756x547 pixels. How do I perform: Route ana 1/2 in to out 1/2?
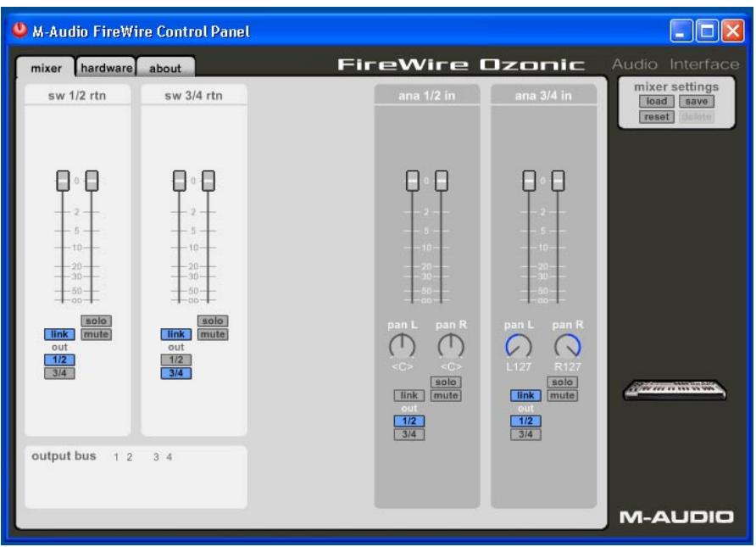pos(409,421)
